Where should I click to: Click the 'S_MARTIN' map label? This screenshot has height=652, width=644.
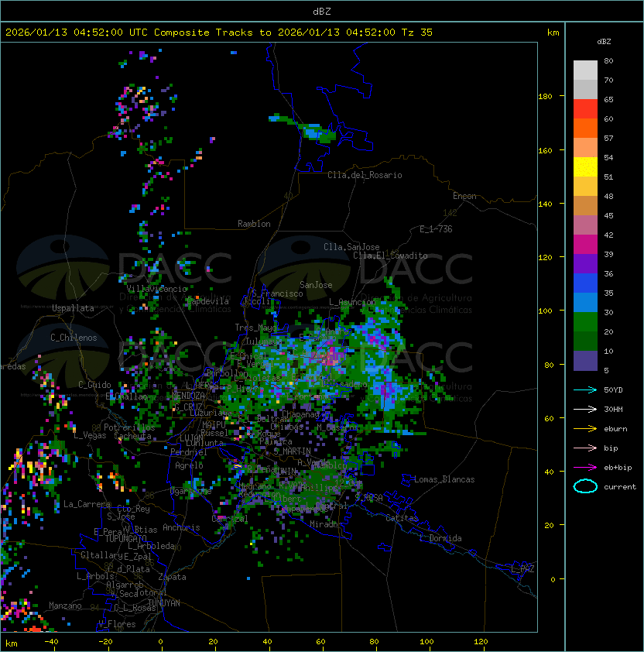tap(292, 451)
